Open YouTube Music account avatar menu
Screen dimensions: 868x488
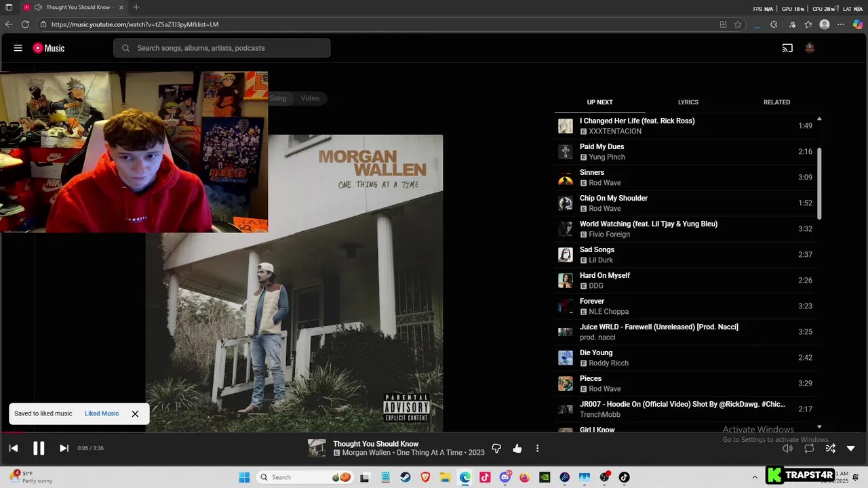coord(809,48)
